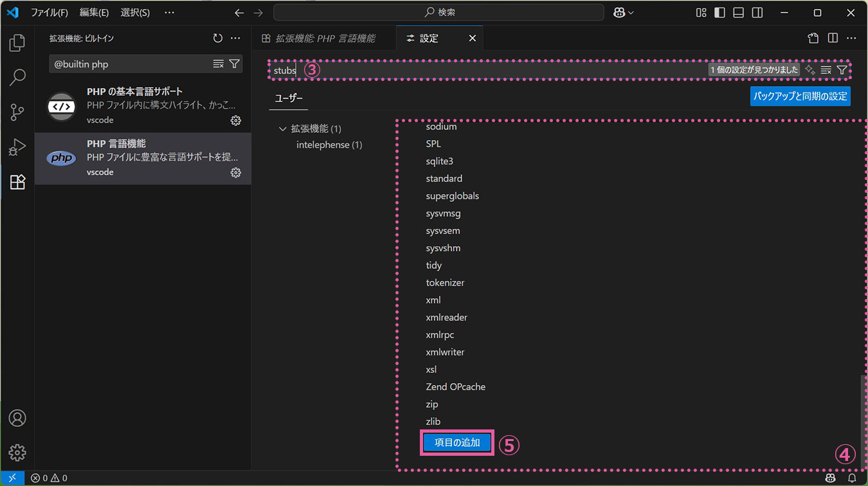This screenshot has height=486, width=868.
Task: Select the tokenizer stub item
Action: [445, 283]
